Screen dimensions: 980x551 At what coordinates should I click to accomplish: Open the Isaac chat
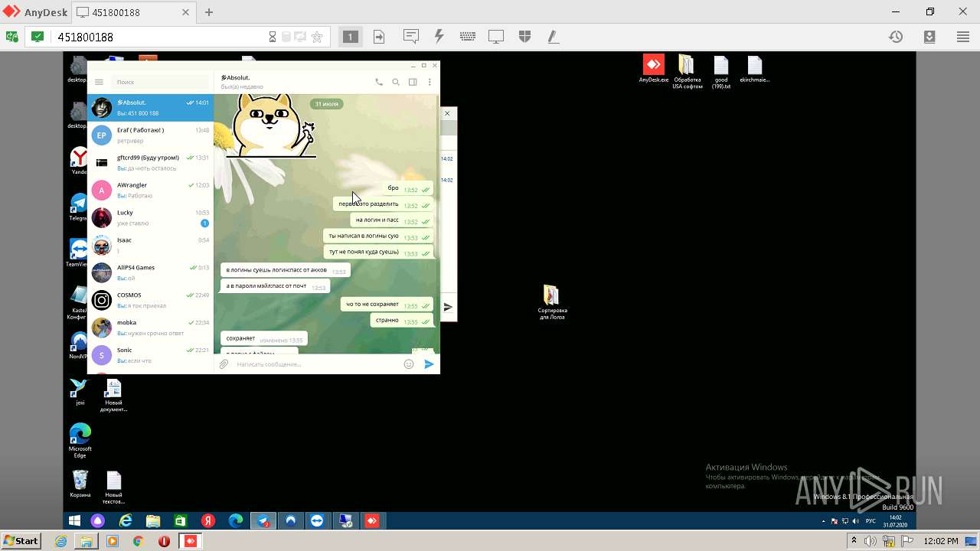pos(150,246)
